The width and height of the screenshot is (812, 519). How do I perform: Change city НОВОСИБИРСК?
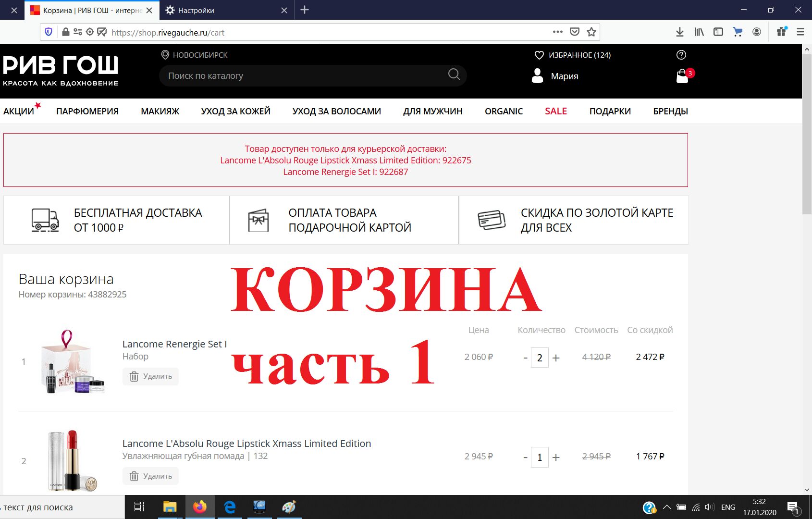point(200,55)
